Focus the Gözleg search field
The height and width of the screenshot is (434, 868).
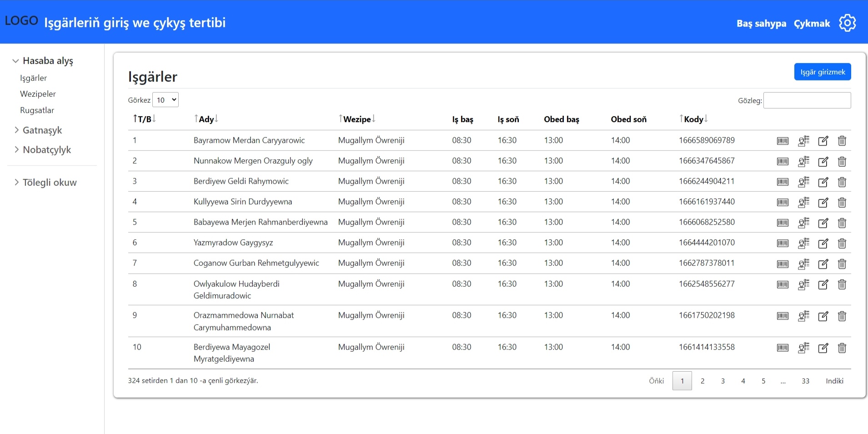click(x=807, y=100)
